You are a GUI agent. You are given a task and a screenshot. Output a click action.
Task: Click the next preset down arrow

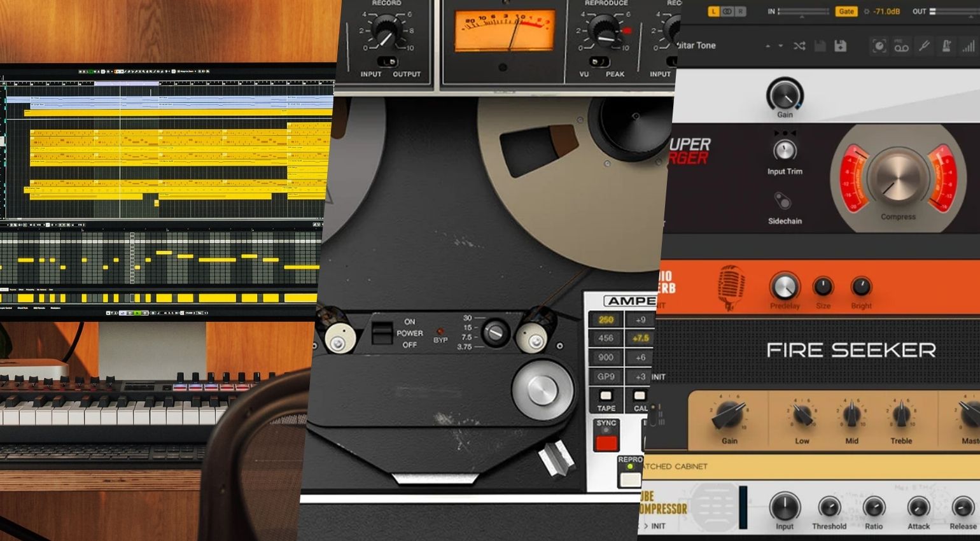[x=780, y=46]
